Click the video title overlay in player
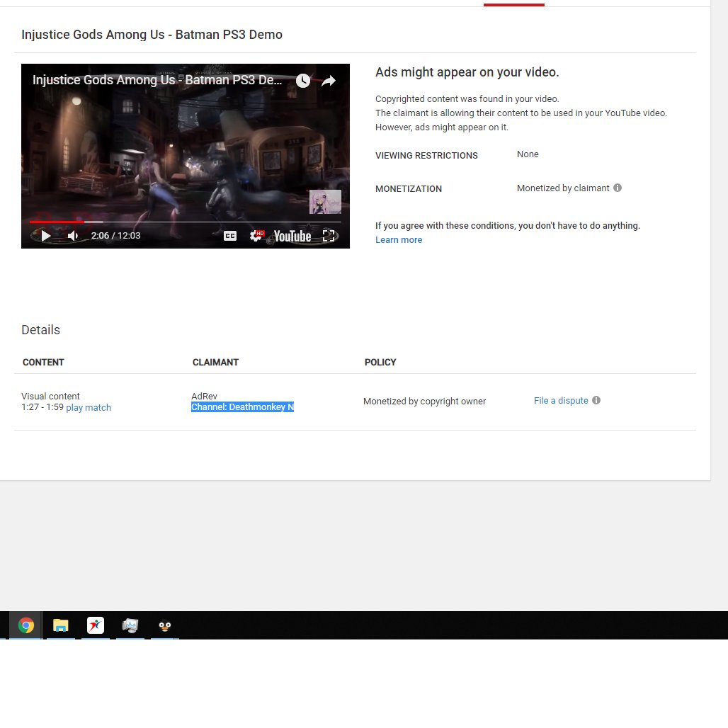This screenshot has width=728, height=728. [x=157, y=80]
